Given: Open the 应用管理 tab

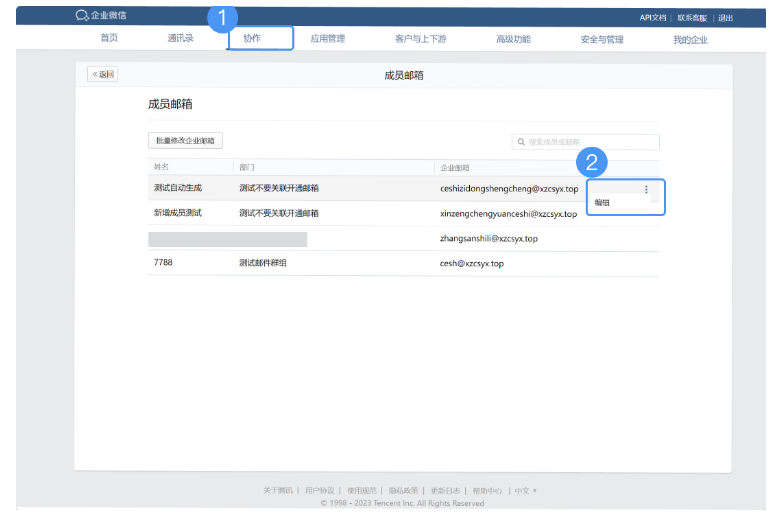Looking at the screenshot, I should point(327,39).
